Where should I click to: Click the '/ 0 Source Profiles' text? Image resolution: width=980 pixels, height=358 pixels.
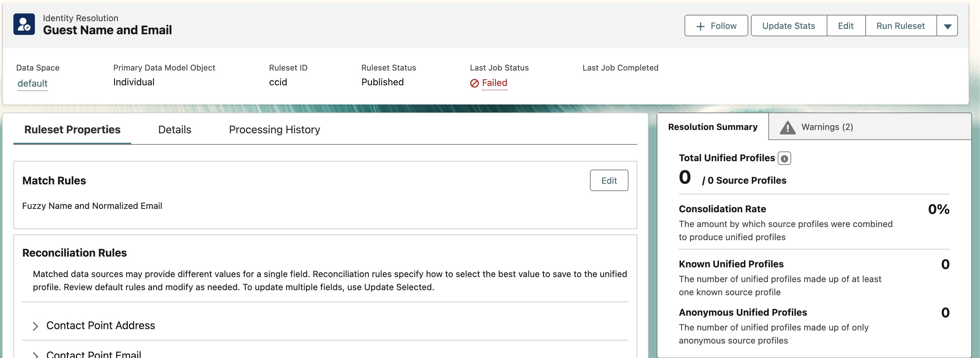click(x=744, y=181)
